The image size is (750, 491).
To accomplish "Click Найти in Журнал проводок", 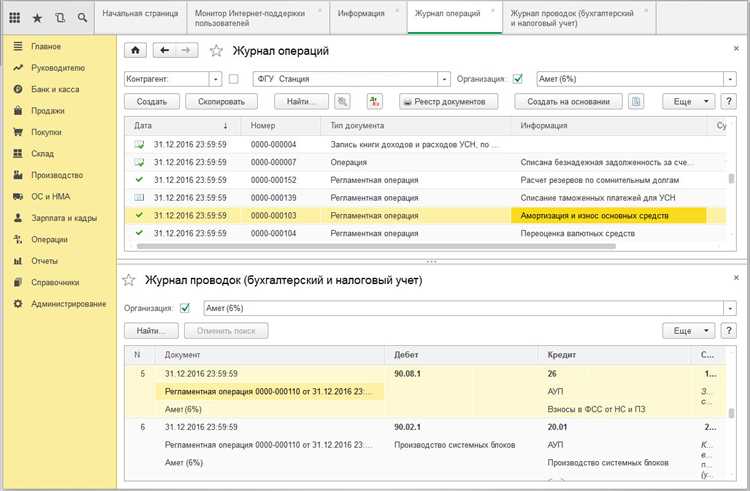I will tap(151, 330).
